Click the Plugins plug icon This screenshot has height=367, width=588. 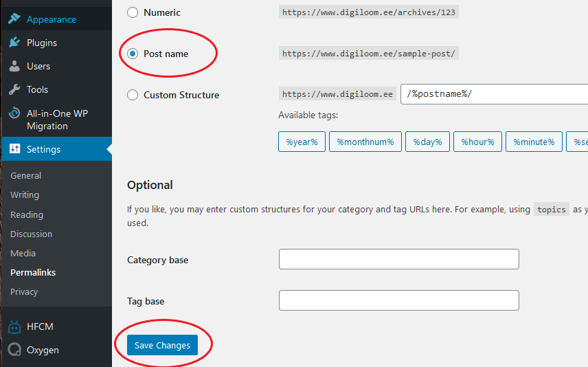pos(14,43)
